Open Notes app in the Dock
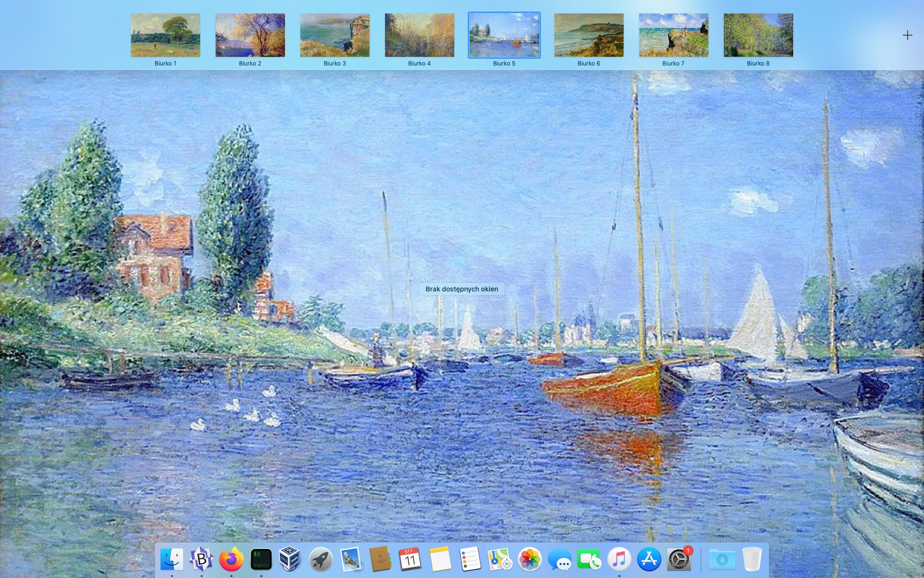Viewport: 924px width, 578px height. (x=440, y=559)
